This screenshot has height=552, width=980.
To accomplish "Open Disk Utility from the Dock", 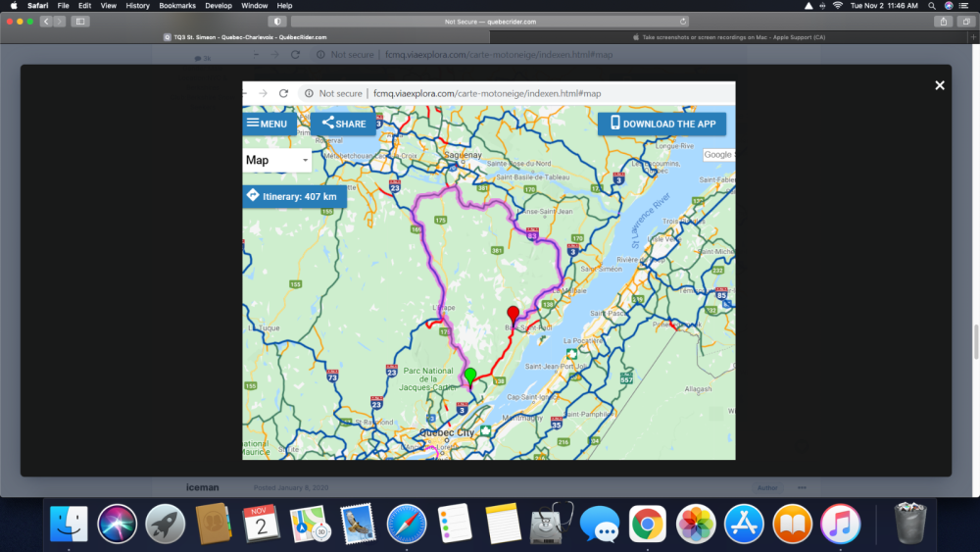I will (x=551, y=524).
